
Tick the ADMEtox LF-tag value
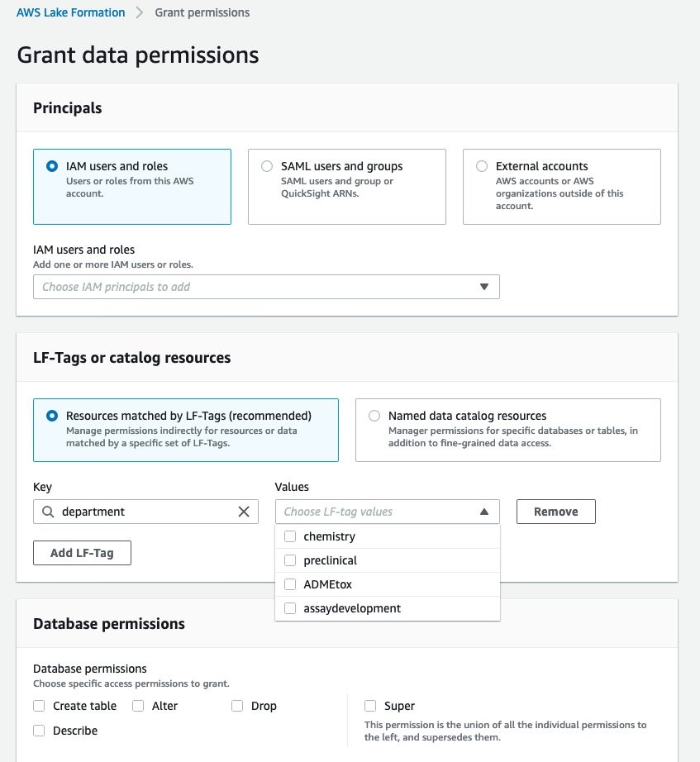click(x=290, y=584)
